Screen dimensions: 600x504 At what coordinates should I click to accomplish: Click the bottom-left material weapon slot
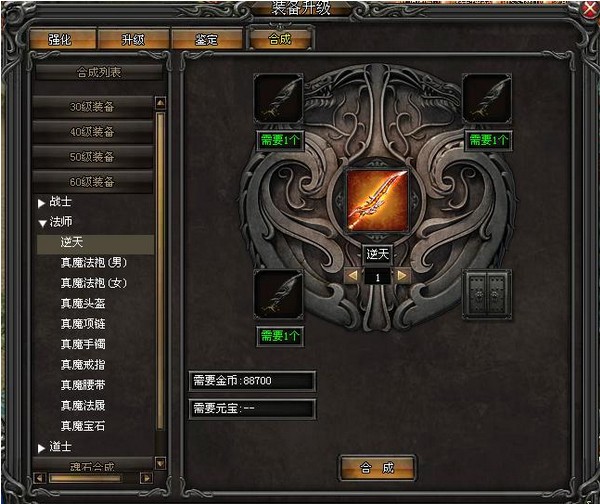(x=278, y=294)
